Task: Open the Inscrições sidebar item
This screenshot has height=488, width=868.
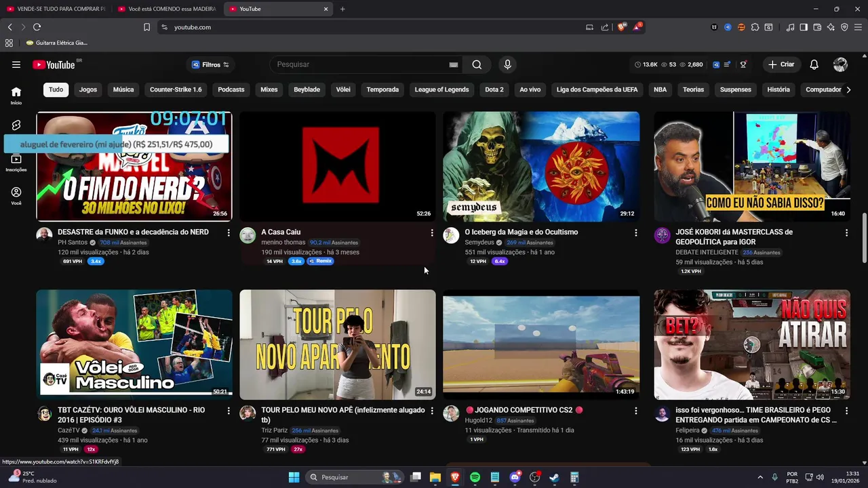Action: pyautogui.click(x=16, y=163)
